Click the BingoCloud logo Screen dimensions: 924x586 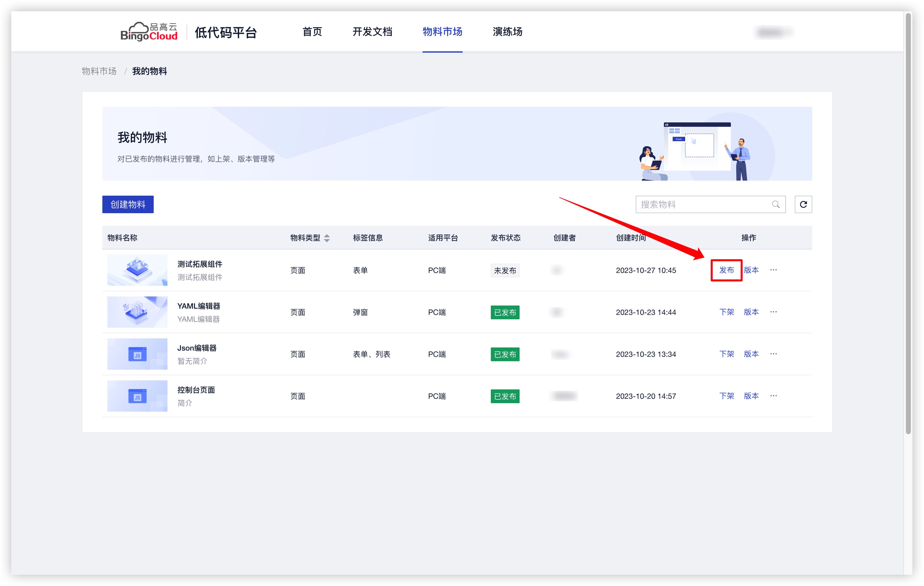pyautogui.click(x=149, y=32)
